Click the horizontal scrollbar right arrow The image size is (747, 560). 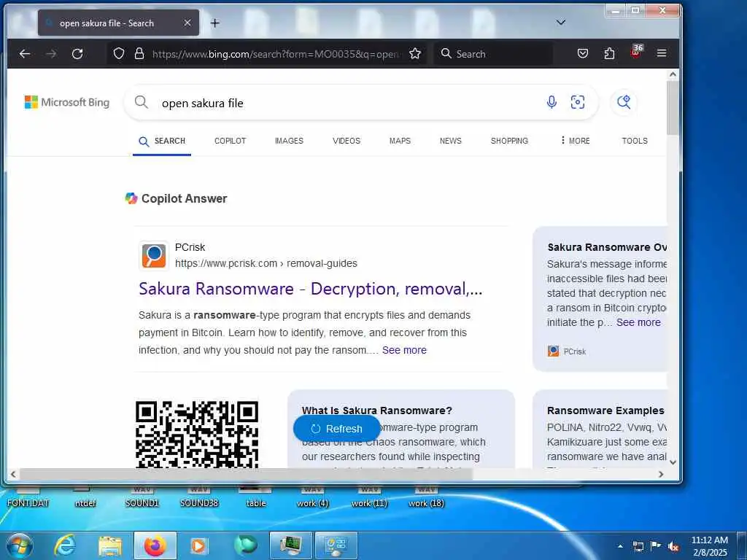tap(661, 474)
